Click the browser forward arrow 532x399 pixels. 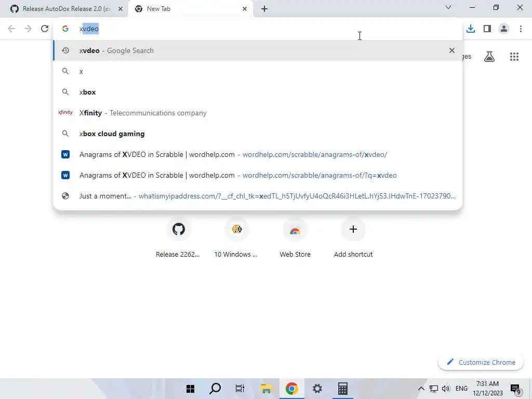(28, 29)
